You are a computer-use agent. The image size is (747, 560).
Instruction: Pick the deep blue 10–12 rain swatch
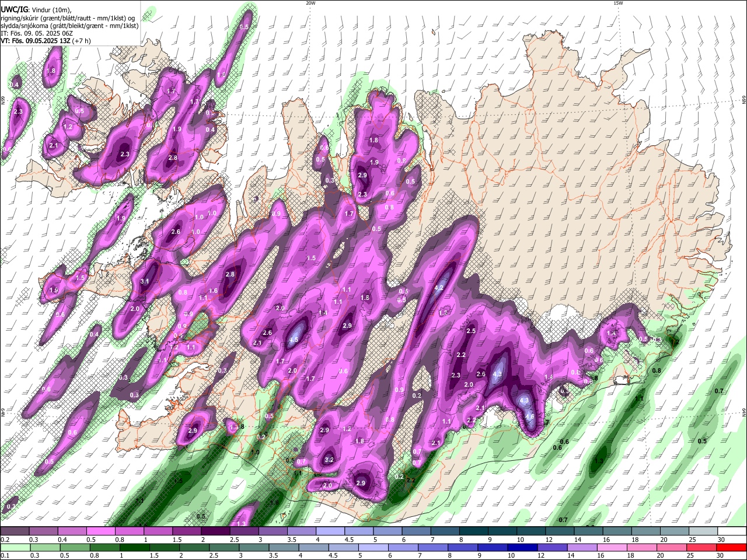523,547
